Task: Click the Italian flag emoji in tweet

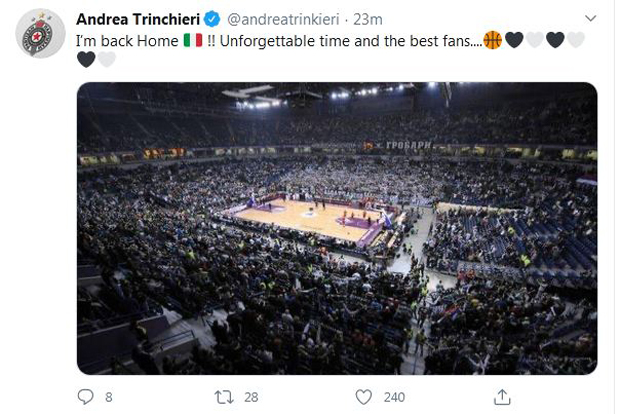Action: (x=192, y=40)
